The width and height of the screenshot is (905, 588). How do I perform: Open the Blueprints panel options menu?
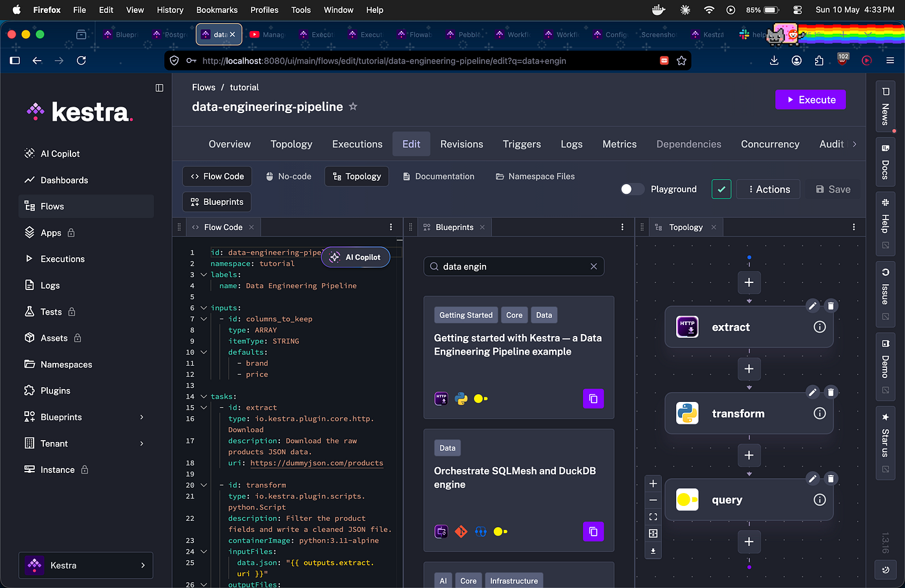pos(623,227)
